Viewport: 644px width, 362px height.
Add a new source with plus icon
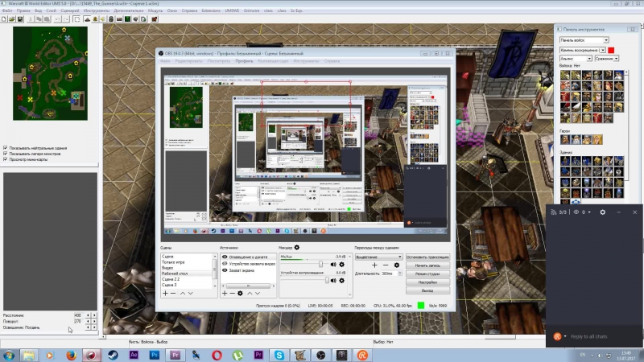click(x=225, y=294)
